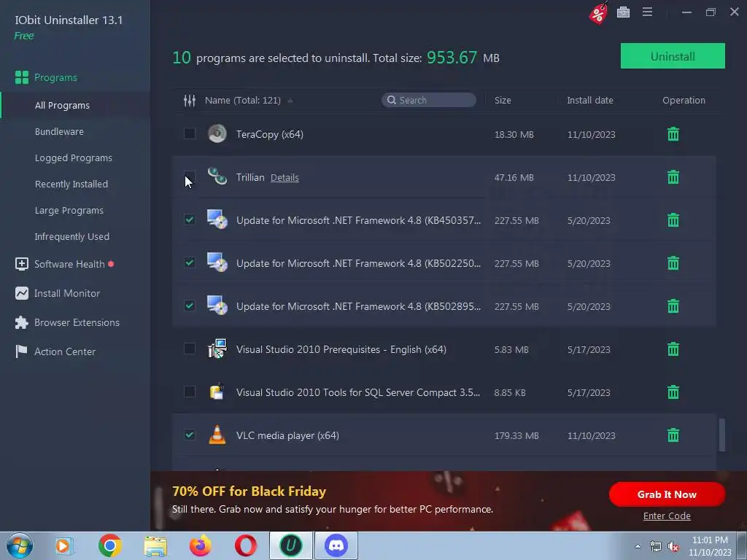
Task: Sort by Name column arrow
Action: pyautogui.click(x=290, y=101)
